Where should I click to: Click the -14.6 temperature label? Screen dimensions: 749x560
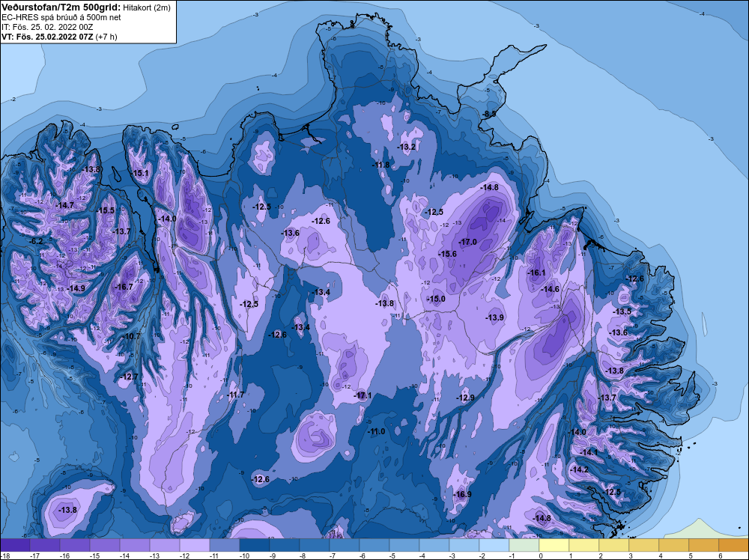click(550, 289)
